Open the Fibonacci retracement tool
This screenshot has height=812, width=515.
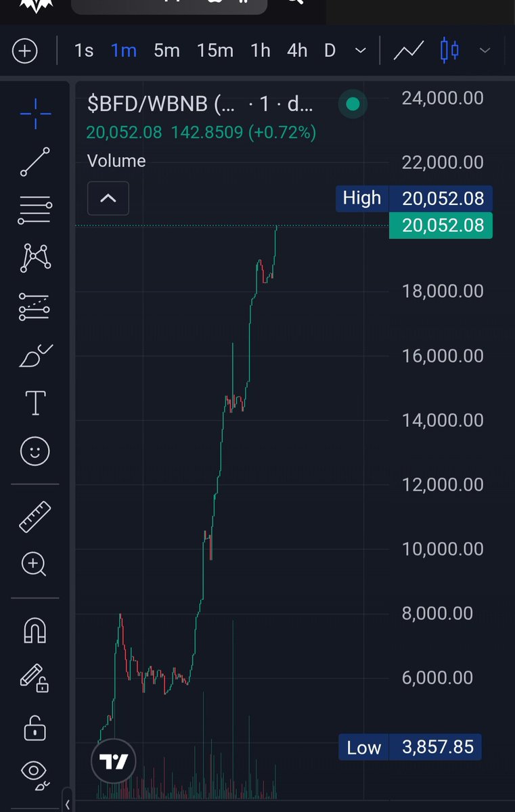pos(35,211)
